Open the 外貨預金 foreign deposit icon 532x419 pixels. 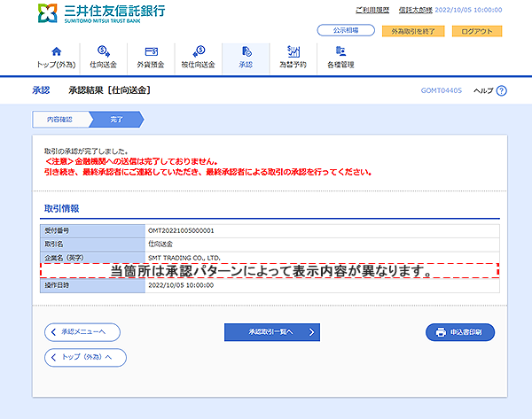pyautogui.click(x=151, y=51)
